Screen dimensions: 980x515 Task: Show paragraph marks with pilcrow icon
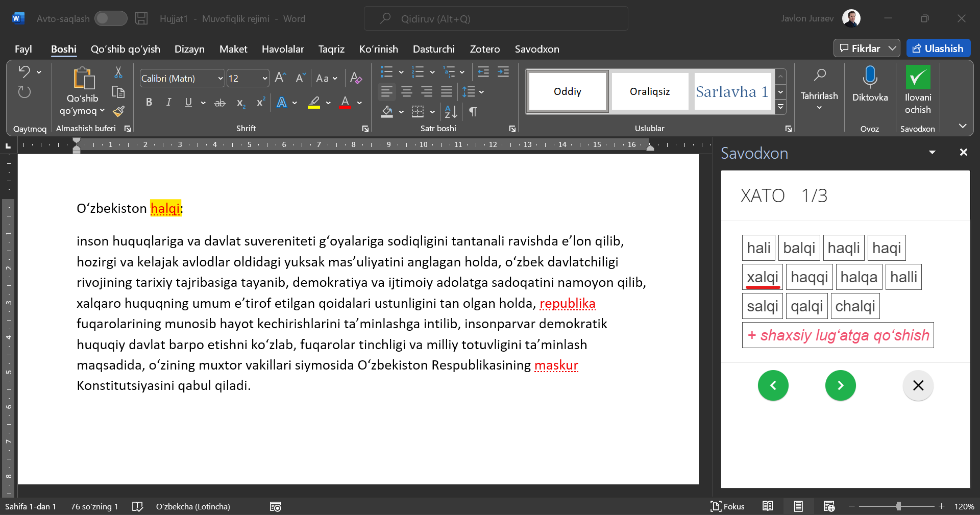coord(473,112)
